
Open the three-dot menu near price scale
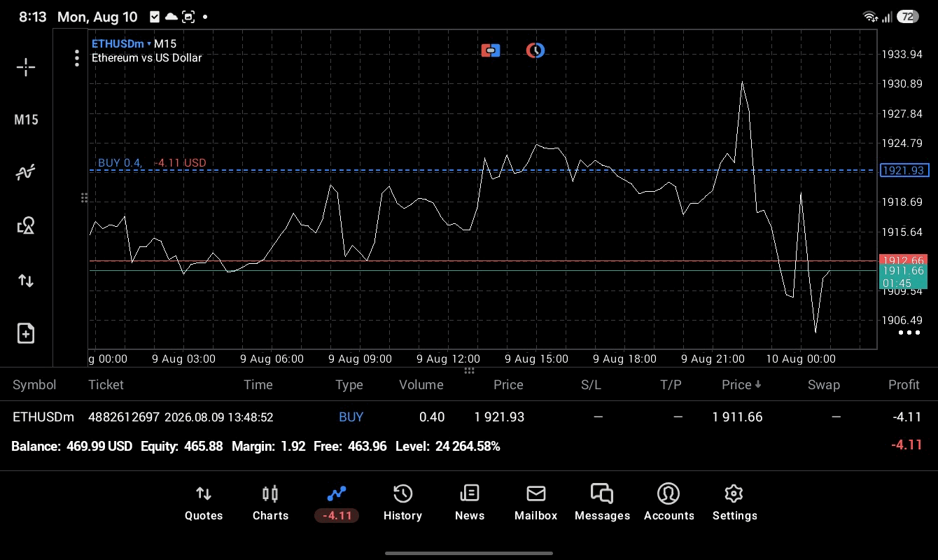909,332
